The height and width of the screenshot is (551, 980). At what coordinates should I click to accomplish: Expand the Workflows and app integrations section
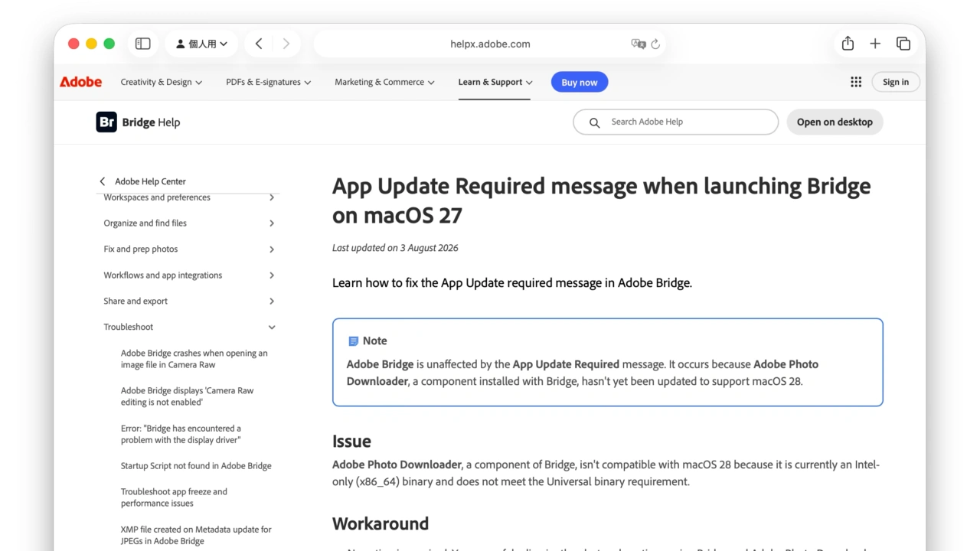coord(189,275)
